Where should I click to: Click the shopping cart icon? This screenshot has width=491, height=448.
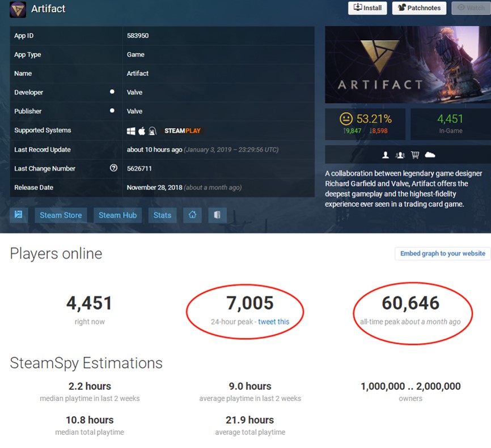click(415, 155)
